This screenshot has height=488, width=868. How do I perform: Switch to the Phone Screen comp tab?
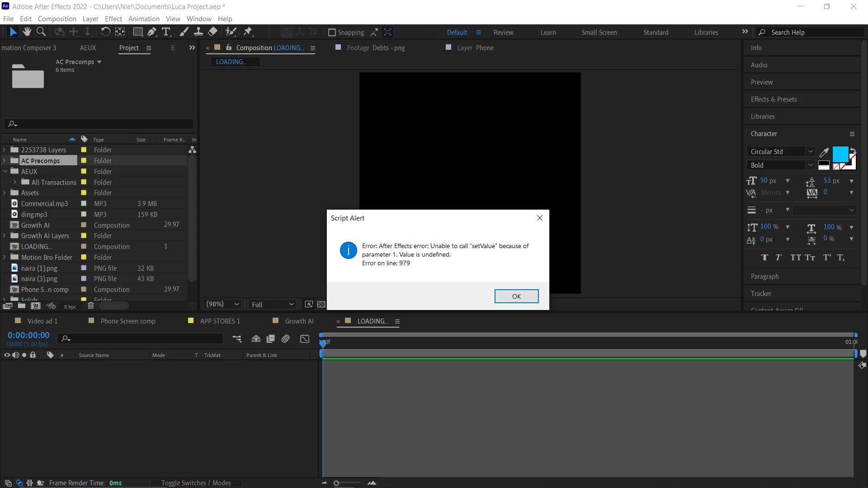pos(128,321)
